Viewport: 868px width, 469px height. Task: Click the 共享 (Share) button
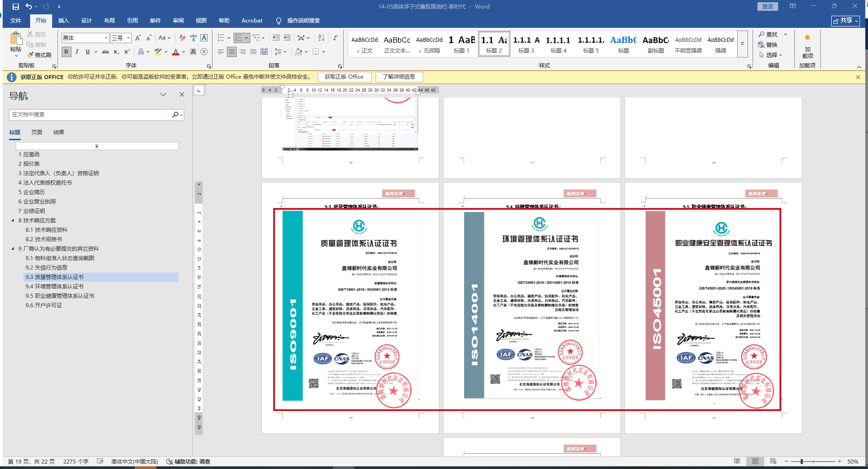(845, 21)
